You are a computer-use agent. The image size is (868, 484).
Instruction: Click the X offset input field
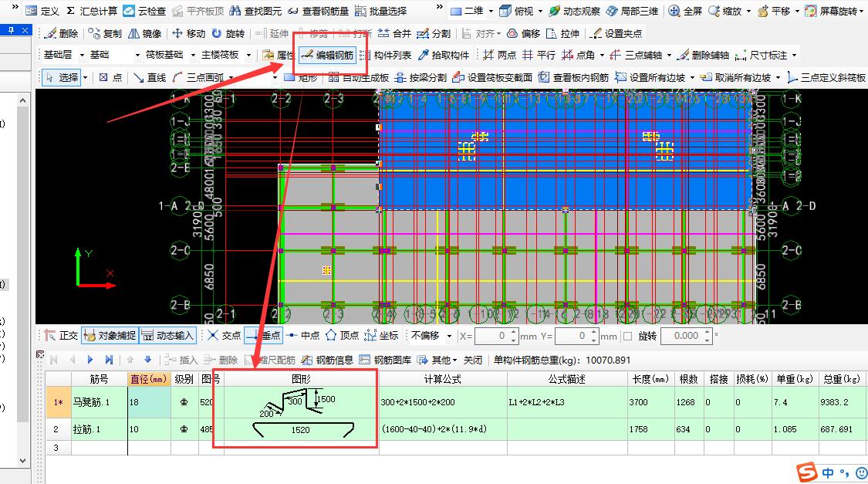coord(495,336)
